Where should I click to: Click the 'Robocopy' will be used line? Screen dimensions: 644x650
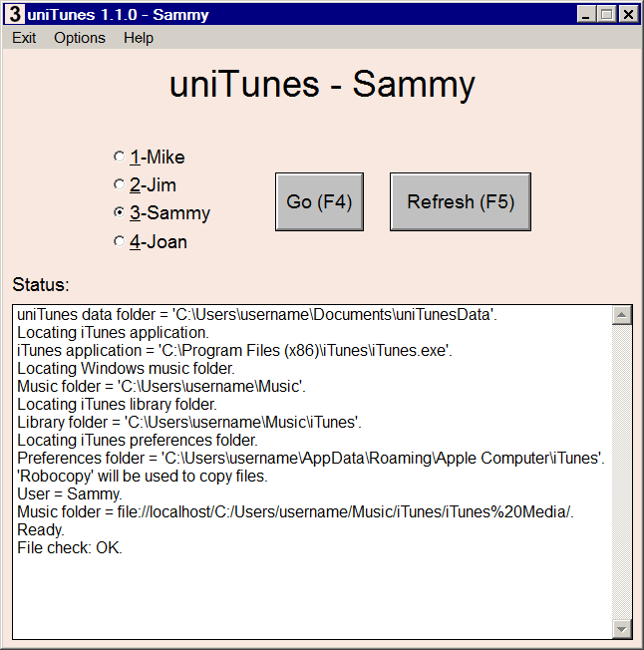143,476
